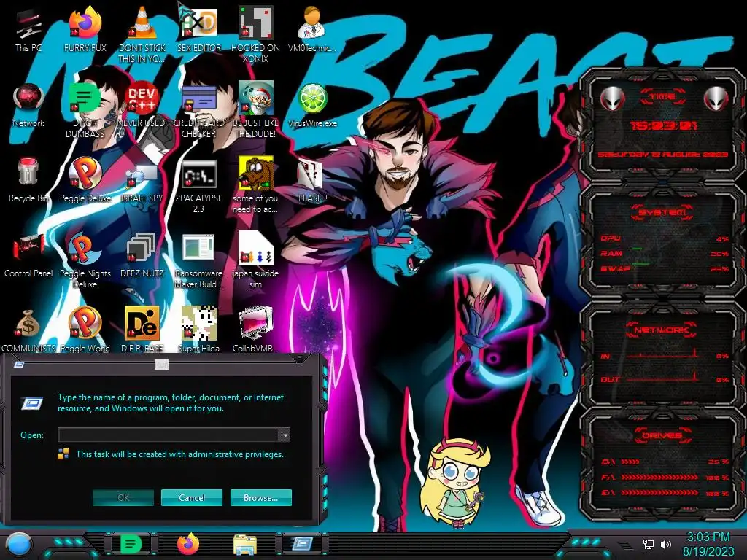This screenshot has height=560, width=747.
Task: Click the right alien head in widget
Action: (x=716, y=98)
